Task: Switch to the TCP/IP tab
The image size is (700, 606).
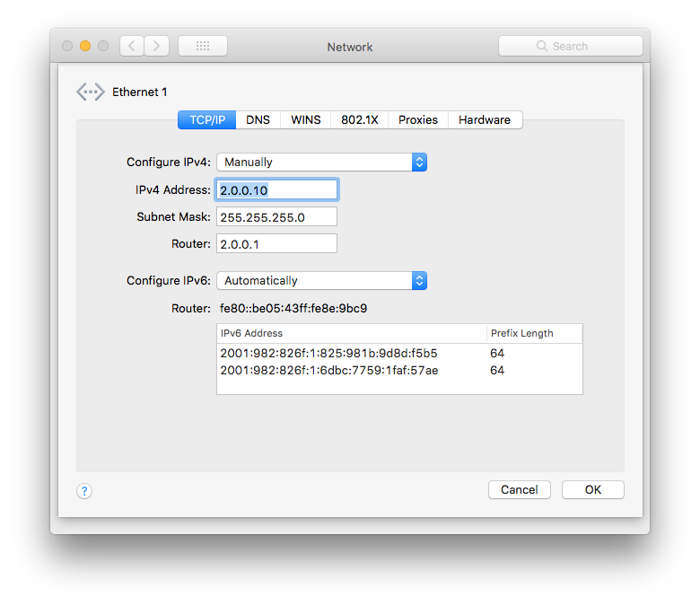Action: [207, 120]
